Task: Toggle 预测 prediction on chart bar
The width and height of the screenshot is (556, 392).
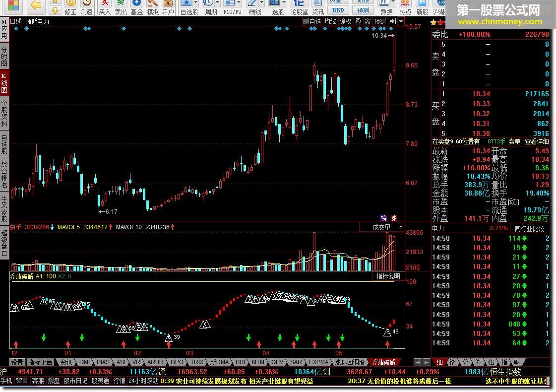Action: click(380, 21)
